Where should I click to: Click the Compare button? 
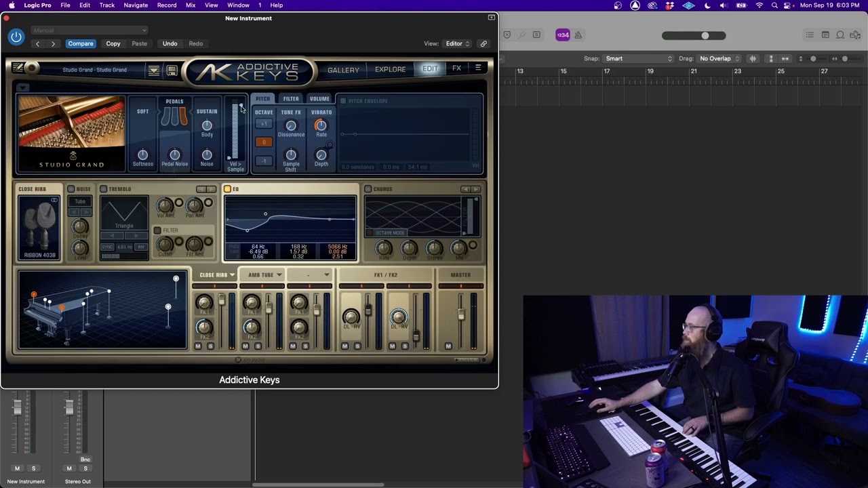[x=81, y=43]
